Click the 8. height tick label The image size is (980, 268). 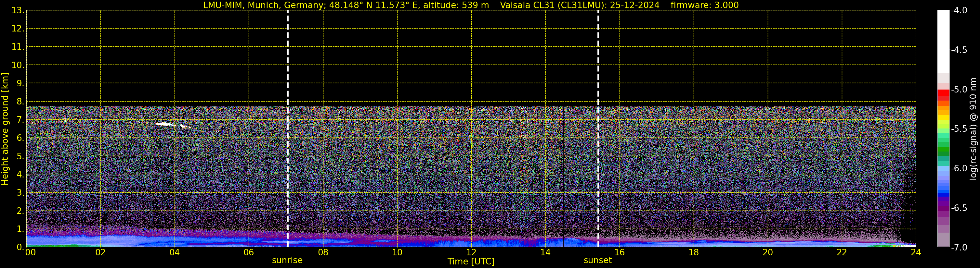coord(20,101)
